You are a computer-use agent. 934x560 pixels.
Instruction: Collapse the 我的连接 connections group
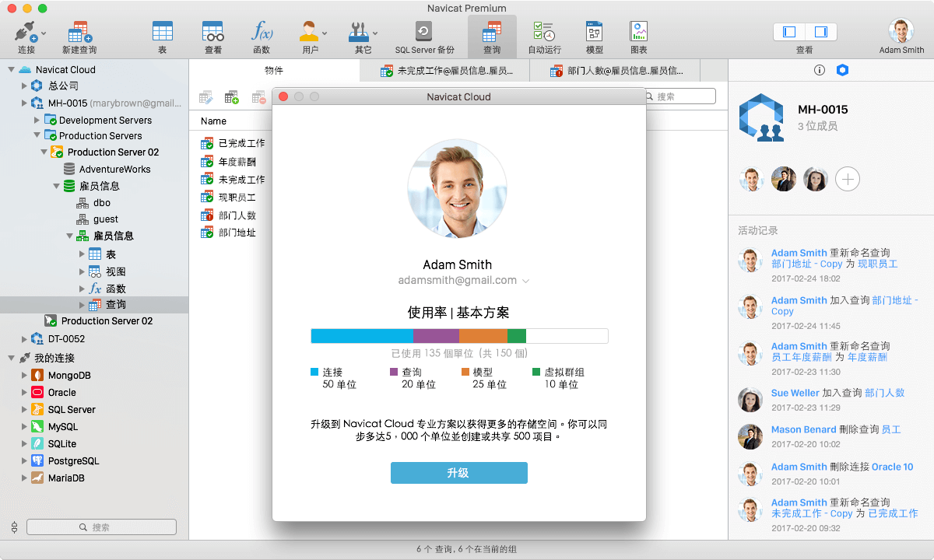point(11,358)
